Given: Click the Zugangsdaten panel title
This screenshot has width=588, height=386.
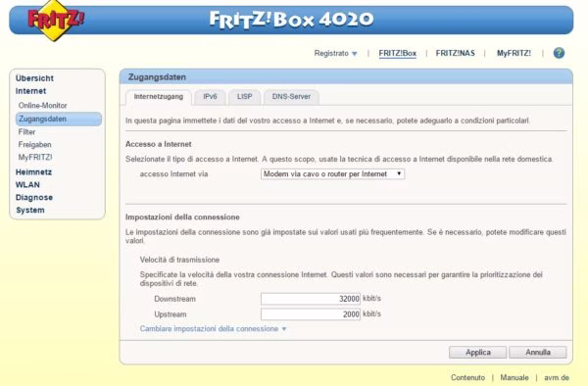Looking at the screenshot, I should (157, 77).
